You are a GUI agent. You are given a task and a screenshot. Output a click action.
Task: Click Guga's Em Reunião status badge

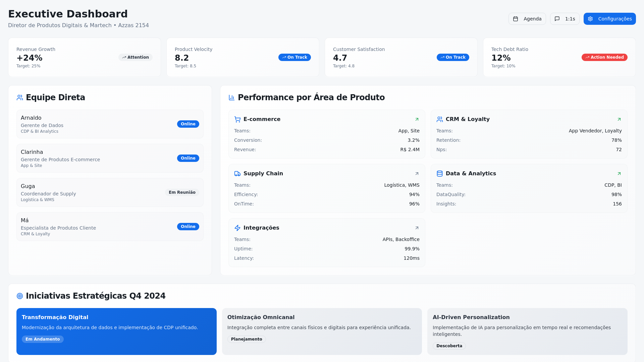[x=182, y=192]
